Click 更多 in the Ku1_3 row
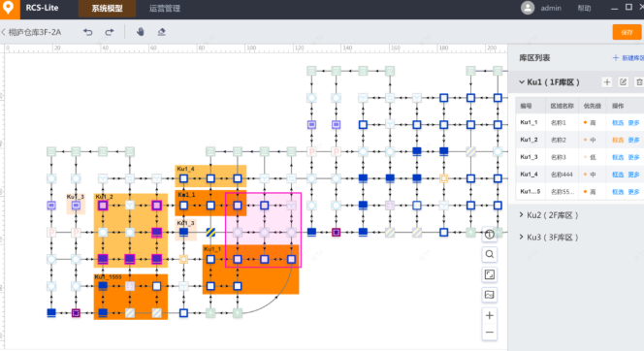This screenshot has height=351, width=644. pos(633,157)
